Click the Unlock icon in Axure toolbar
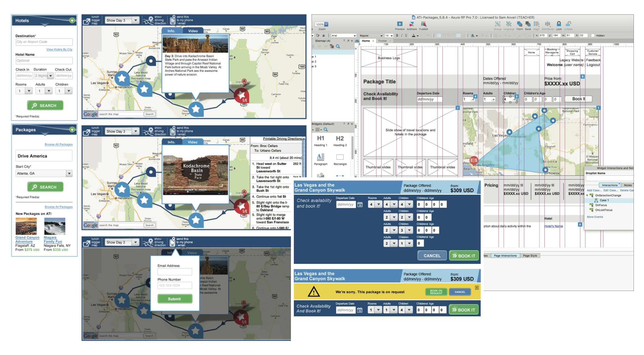The image size is (644, 355). coord(568,24)
